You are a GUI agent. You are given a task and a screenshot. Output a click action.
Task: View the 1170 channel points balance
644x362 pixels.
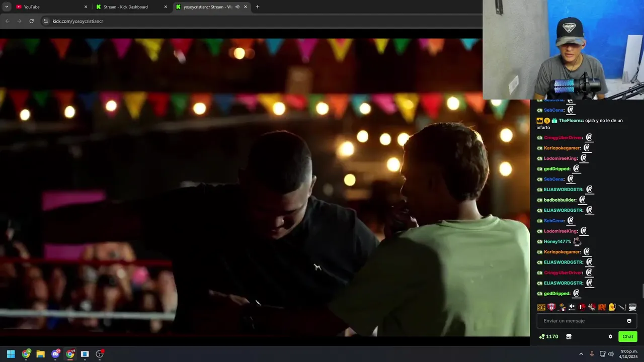[548, 337]
